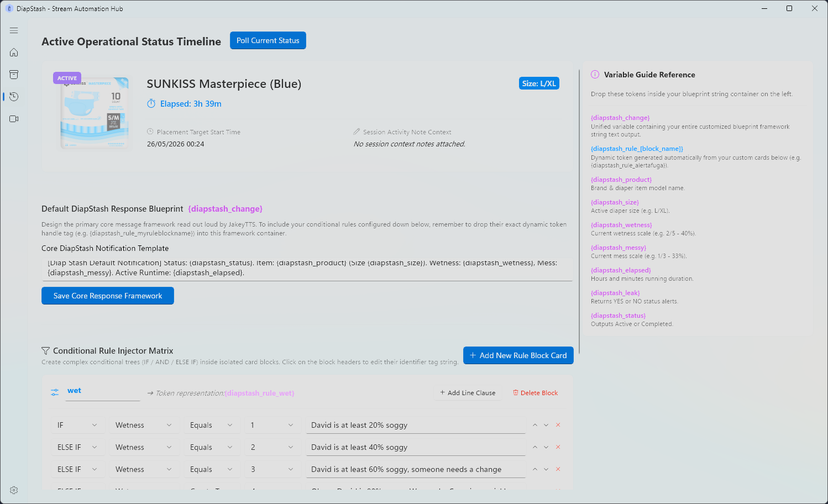Click the {diapstash_elapsed} token in guide
Viewport: 828px width, 504px height.
tap(621, 270)
